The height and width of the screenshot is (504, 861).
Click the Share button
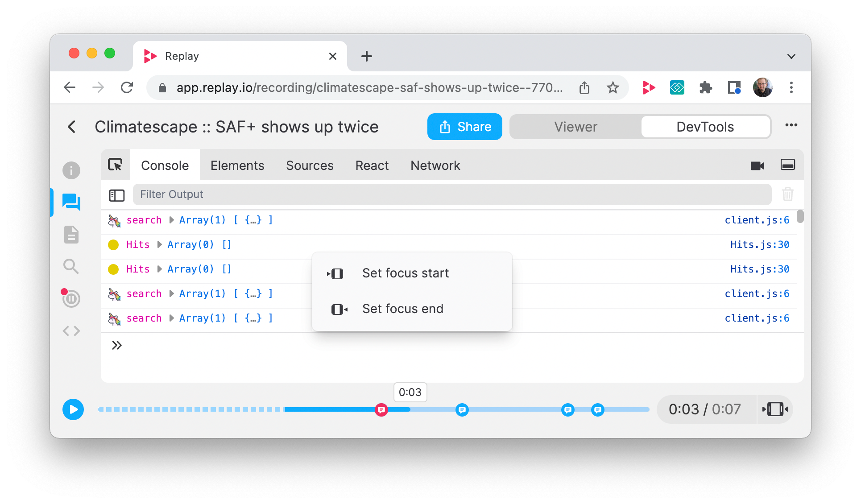point(465,126)
